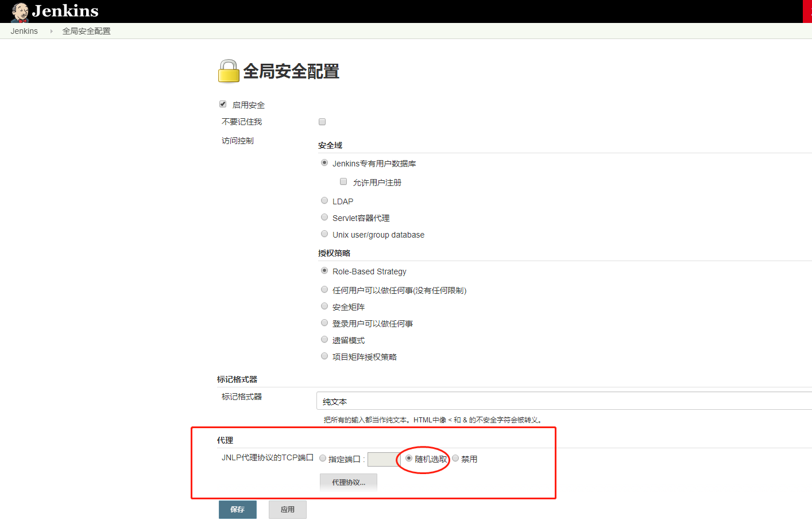
Task: Click the yellow padlock security icon
Action: [x=229, y=71]
